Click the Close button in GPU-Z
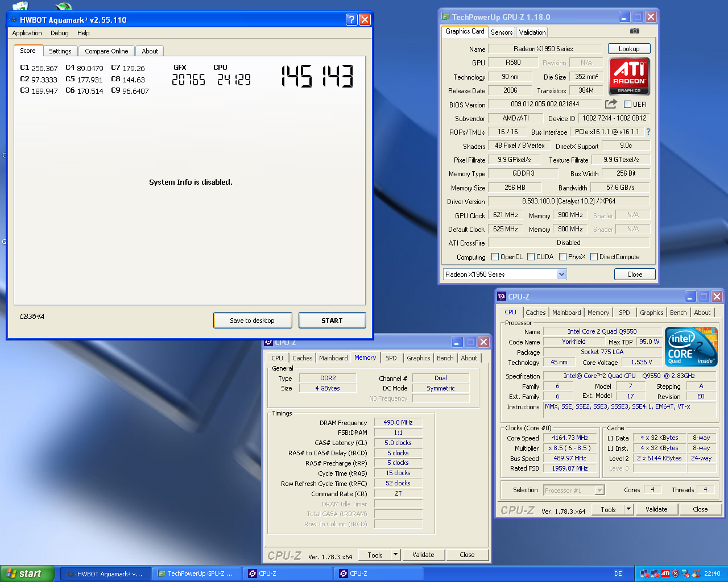Image resolution: width=728 pixels, height=582 pixels. point(635,275)
